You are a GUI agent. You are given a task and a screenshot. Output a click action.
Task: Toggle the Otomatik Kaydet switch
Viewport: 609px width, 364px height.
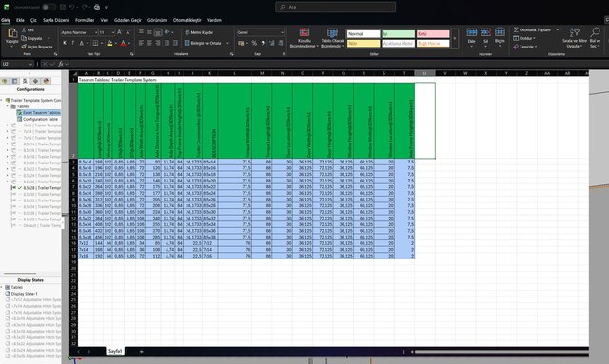(49, 7)
